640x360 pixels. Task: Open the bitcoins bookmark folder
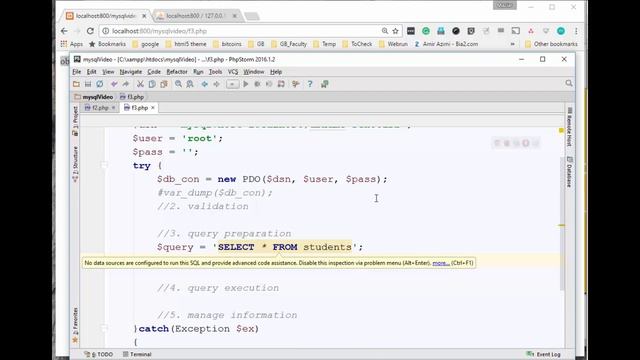pos(227,44)
